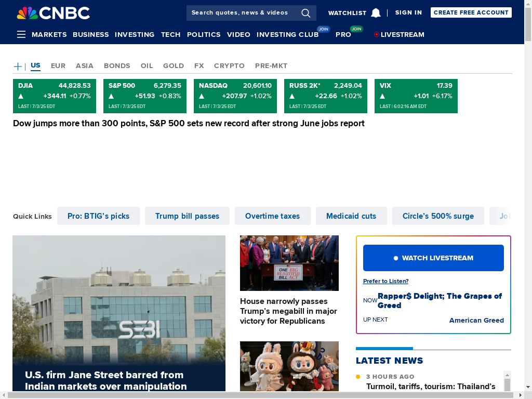Click the CNBC peacock logo

click(x=54, y=13)
